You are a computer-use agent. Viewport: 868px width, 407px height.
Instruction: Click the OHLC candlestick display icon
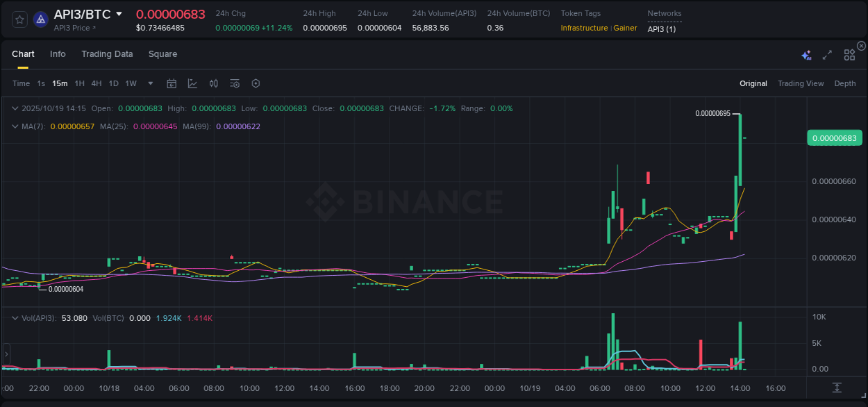click(x=213, y=83)
